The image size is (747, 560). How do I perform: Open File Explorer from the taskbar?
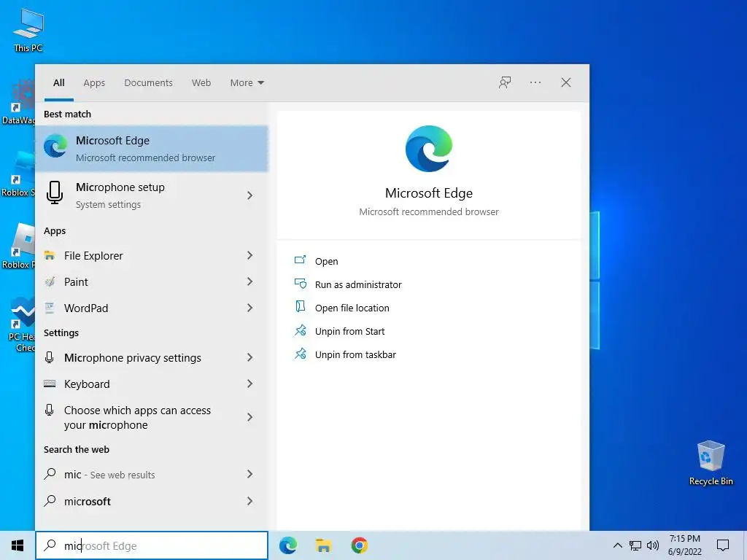323,545
